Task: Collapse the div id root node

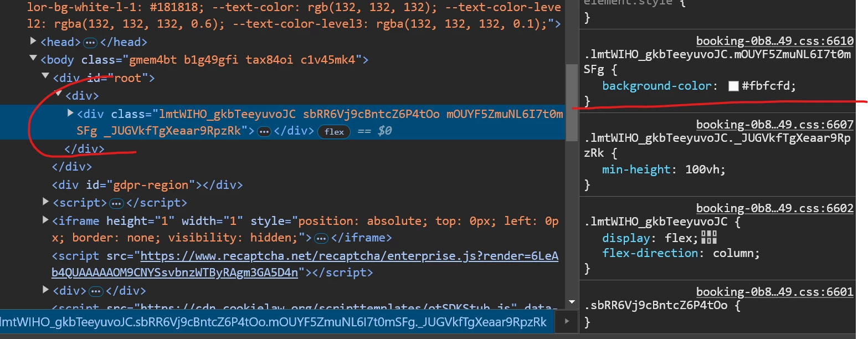Action: coord(46,77)
